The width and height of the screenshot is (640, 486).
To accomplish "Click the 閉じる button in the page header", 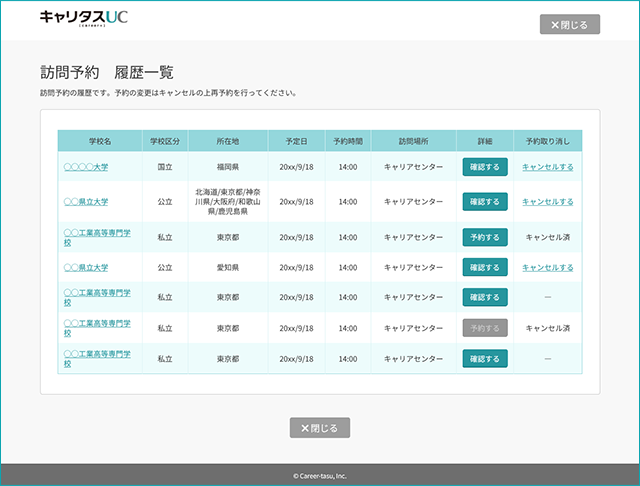I will [570, 24].
